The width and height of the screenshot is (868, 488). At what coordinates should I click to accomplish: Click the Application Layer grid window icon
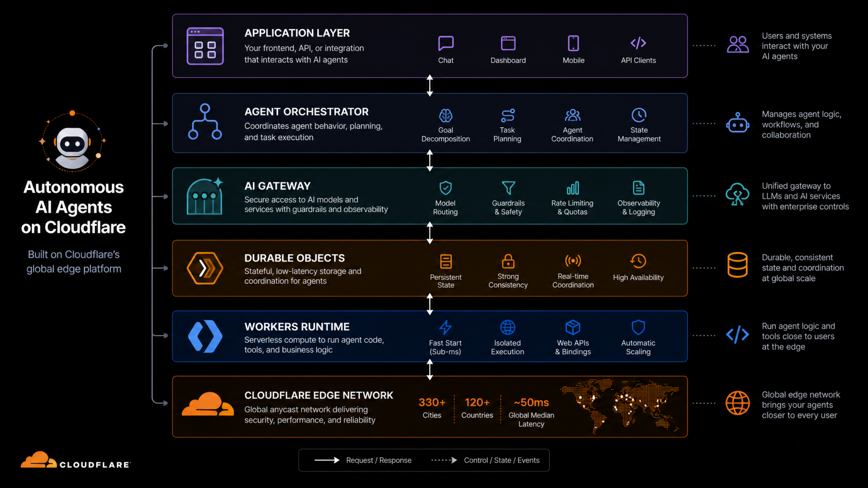[205, 46]
